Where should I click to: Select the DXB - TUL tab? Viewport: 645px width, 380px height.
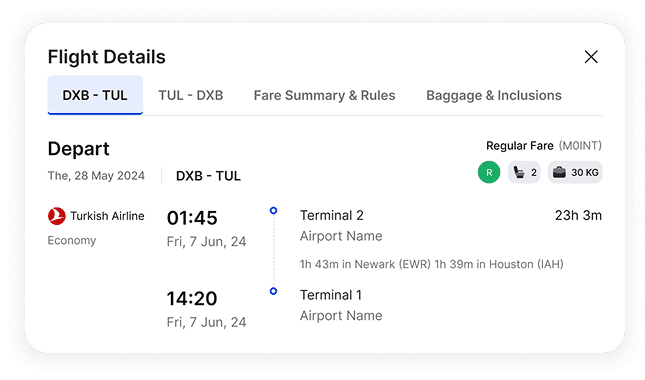point(95,95)
